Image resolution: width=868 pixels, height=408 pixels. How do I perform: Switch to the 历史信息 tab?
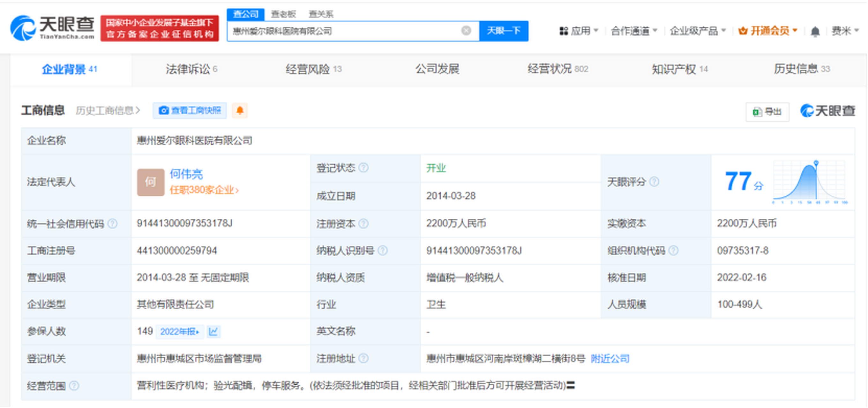click(802, 69)
